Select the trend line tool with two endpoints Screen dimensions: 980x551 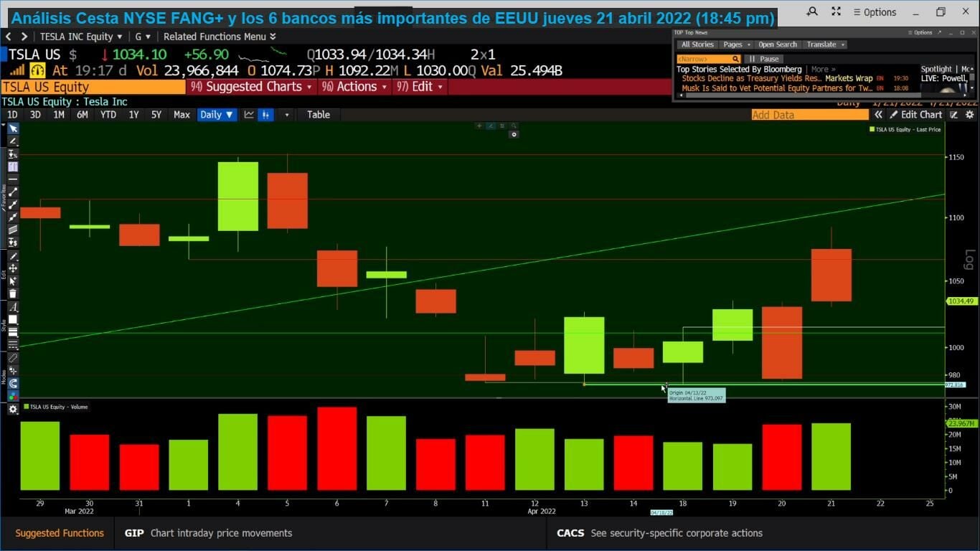point(13,192)
